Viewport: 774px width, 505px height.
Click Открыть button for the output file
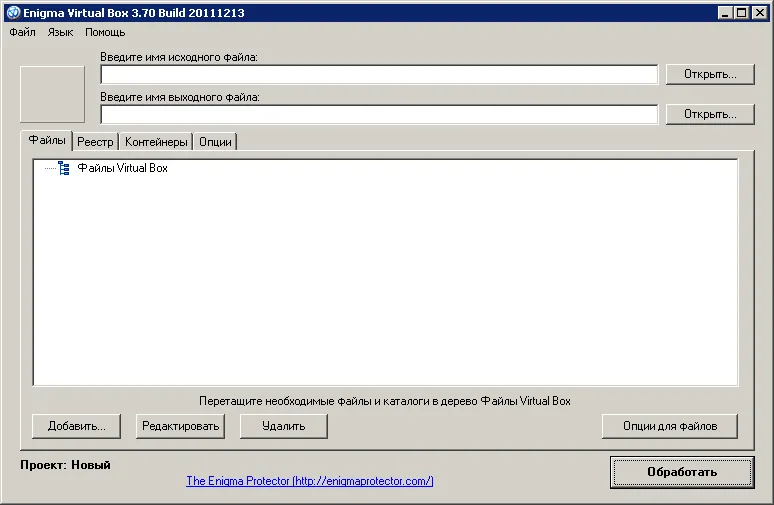710,115
